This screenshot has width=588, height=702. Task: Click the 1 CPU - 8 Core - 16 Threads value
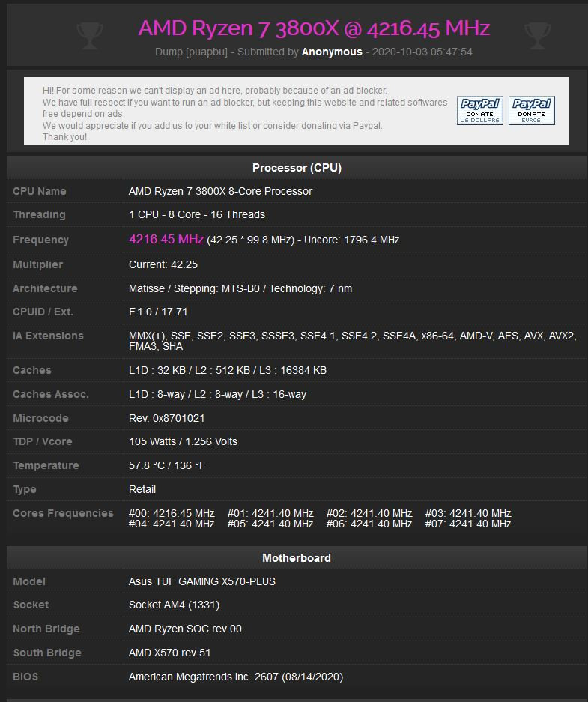197,214
